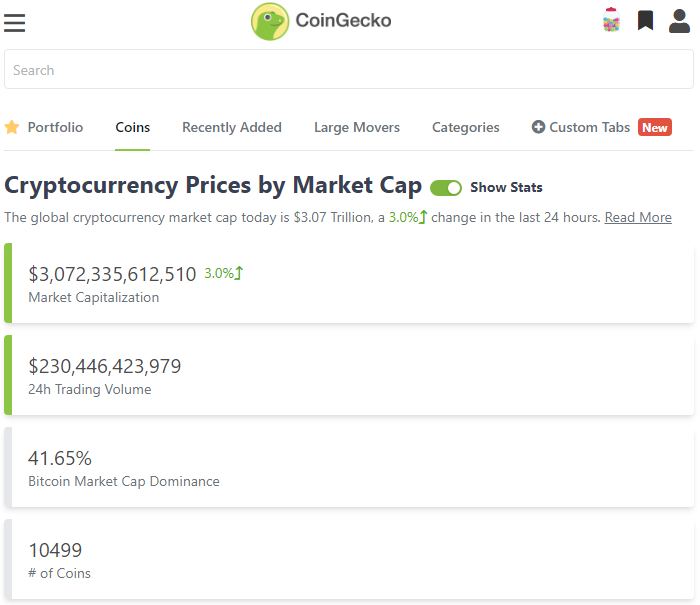Select the Categories tab

(466, 127)
